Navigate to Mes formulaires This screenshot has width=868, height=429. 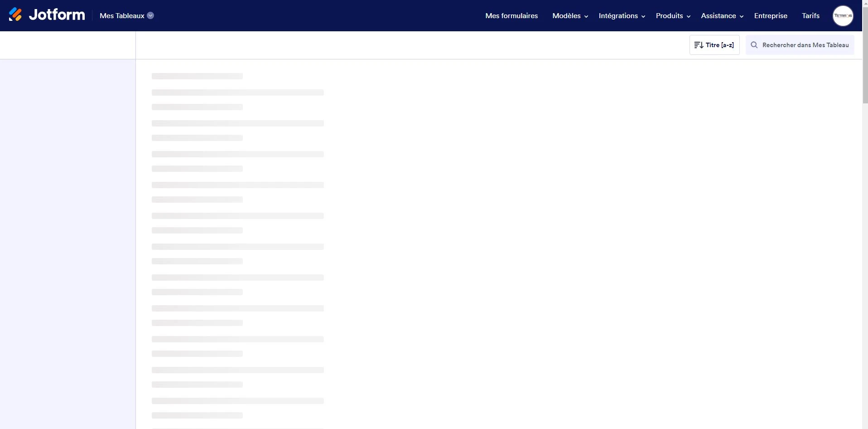[511, 15]
